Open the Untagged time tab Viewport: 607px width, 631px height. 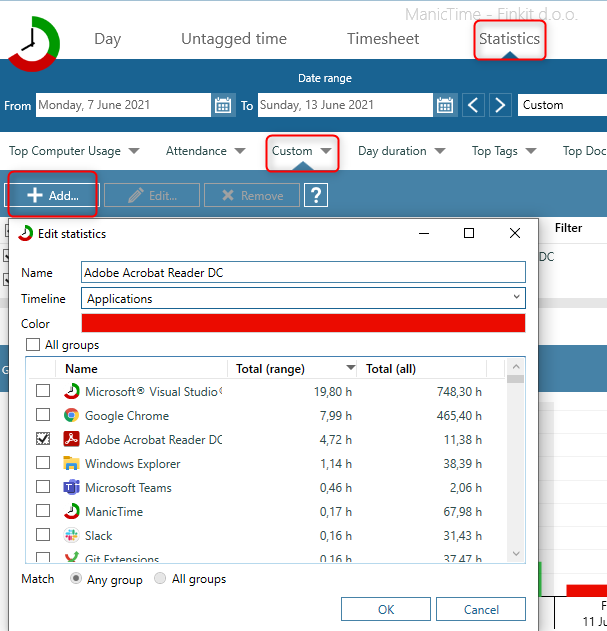233,39
